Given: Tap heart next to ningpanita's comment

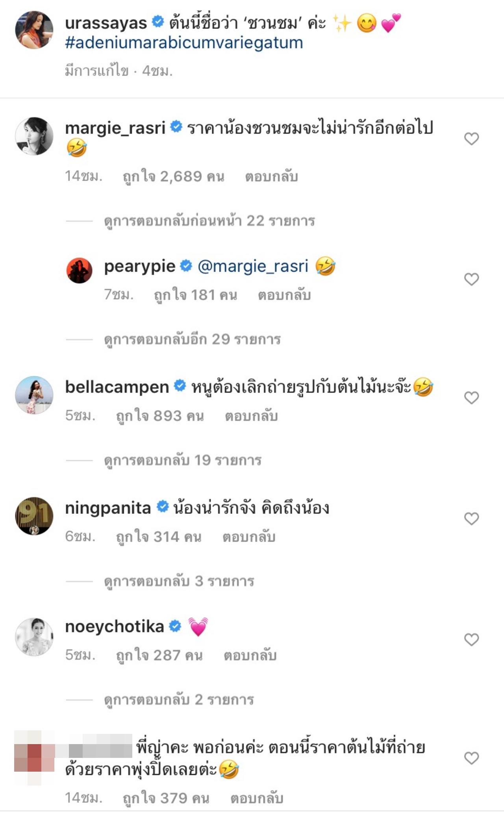Looking at the screenshot, I should click(x=471, y=519).
